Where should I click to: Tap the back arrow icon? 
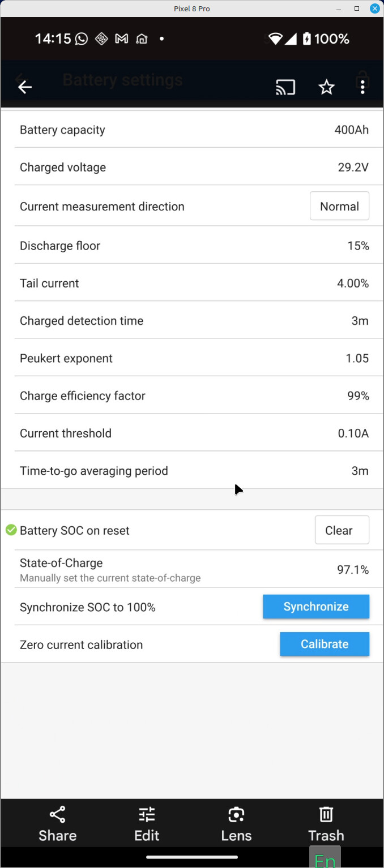pyautogui.click(x=24, y=87)
